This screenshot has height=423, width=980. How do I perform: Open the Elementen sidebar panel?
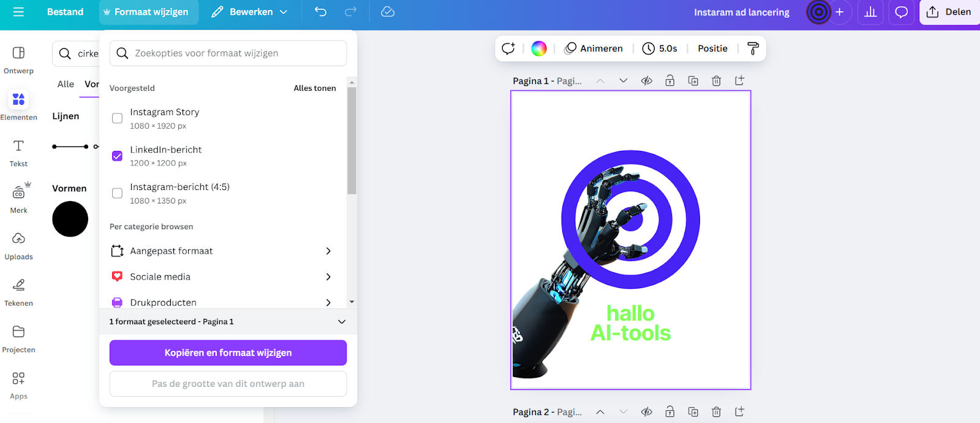18,105
